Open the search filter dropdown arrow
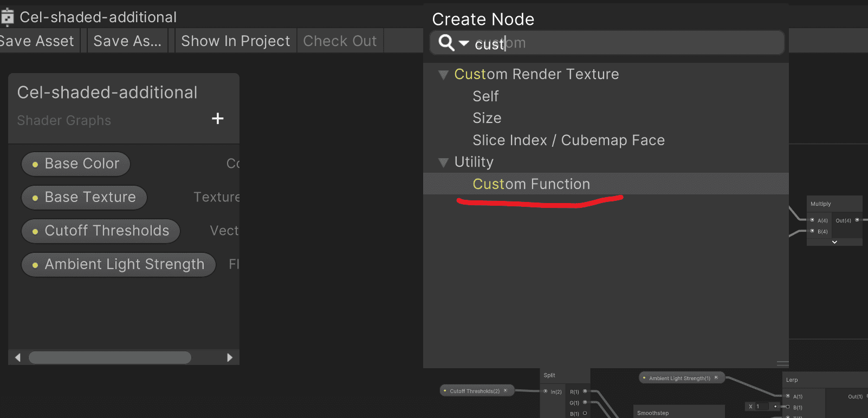Screen dimensions: 868x418 (x=464, y=43)
